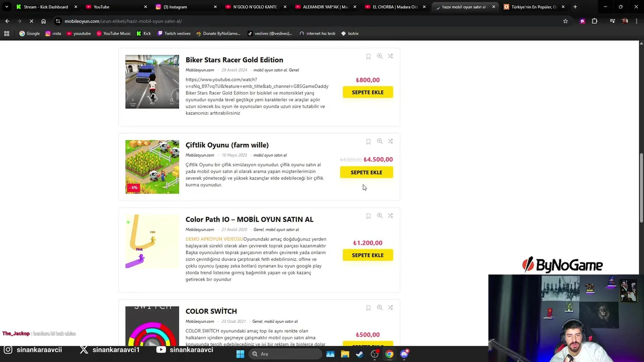
Task: Open YouTube Music bookmark
Action: pos(113,33)
